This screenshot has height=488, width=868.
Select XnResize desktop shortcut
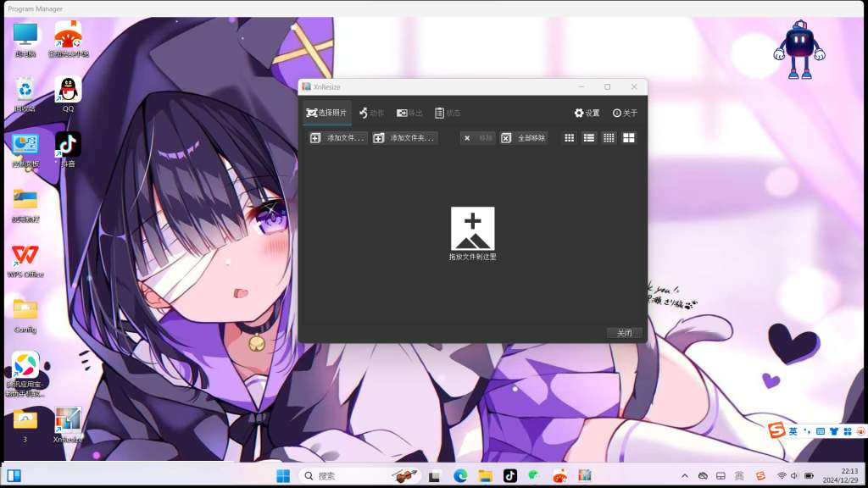(x=68, y=425)
